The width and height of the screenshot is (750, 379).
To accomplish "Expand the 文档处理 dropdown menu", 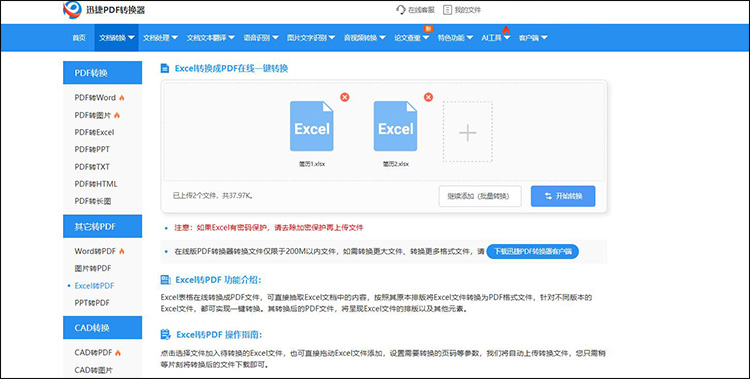I will (161, 38).
